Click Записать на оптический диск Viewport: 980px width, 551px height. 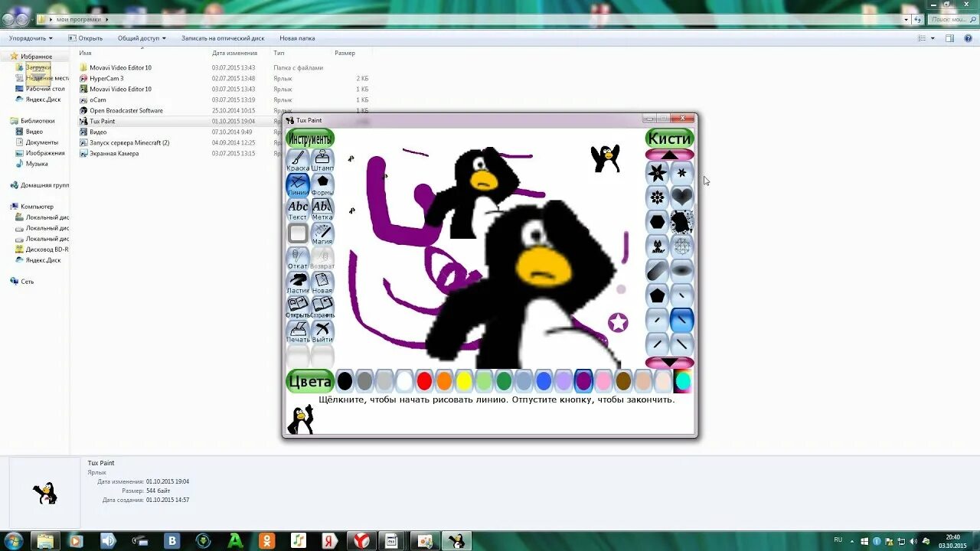click(x=223, y=38)
